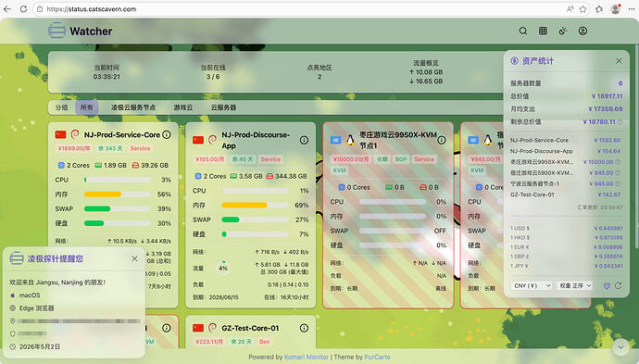Click Linux penguin icon on 枣庄游戏云 card

coord(350,141)
